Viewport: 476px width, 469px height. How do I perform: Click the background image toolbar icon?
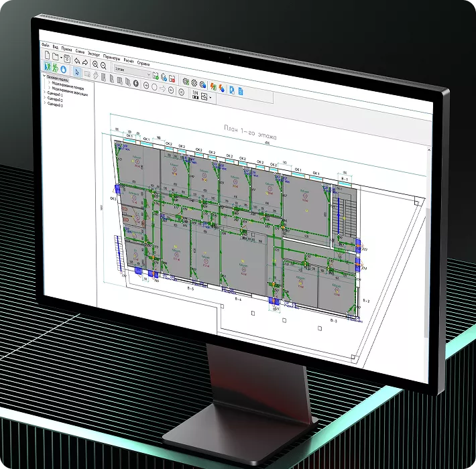click(204, 96)
